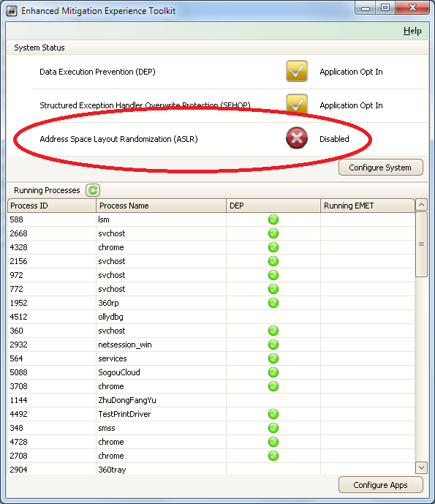435x504 pixels.
Task: Minimize the EMET window
Action: coord(366,8)
